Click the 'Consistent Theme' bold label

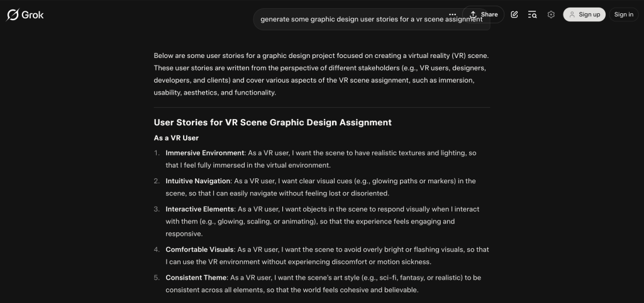point(196,277)
